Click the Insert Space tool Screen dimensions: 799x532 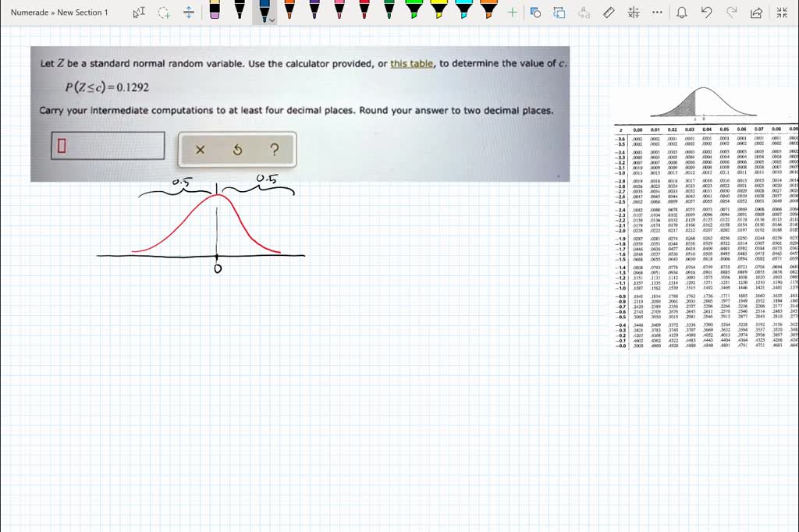tap(188, 12)
